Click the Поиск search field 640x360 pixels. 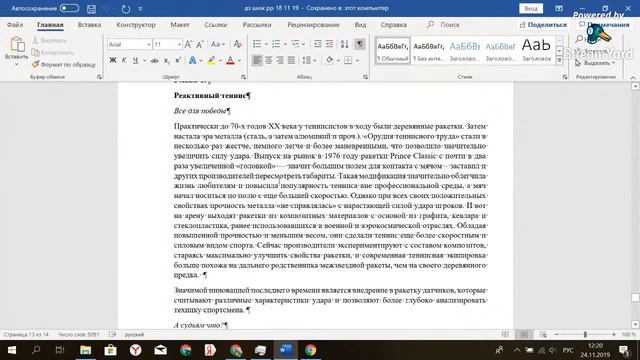coord(444,25)
